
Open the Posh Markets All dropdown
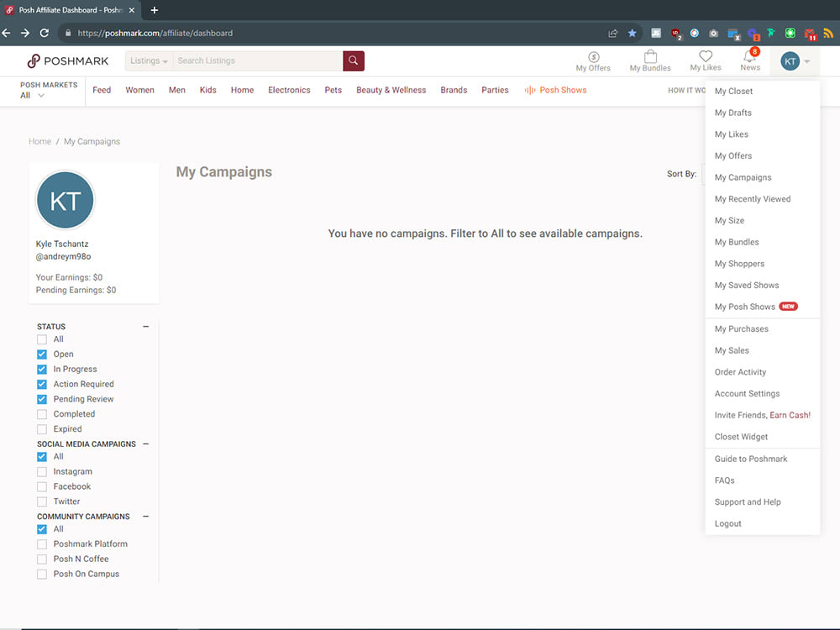[32, 96]
